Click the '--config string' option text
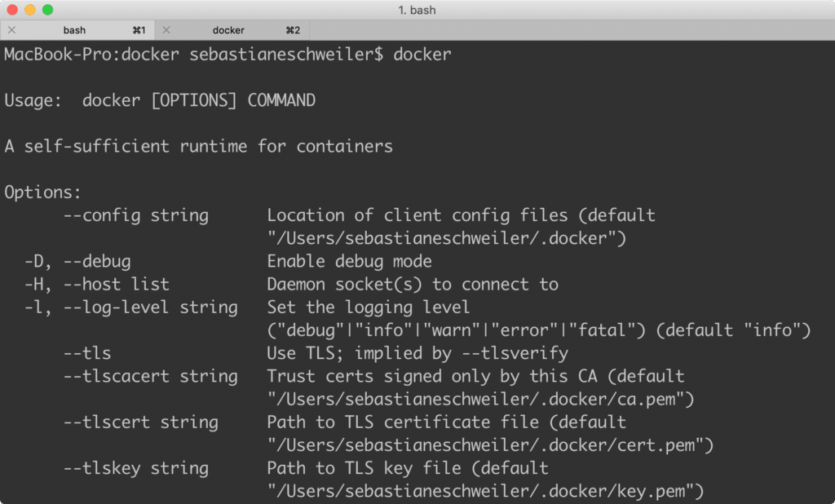 pyautogui.click(x=136, y=215)
